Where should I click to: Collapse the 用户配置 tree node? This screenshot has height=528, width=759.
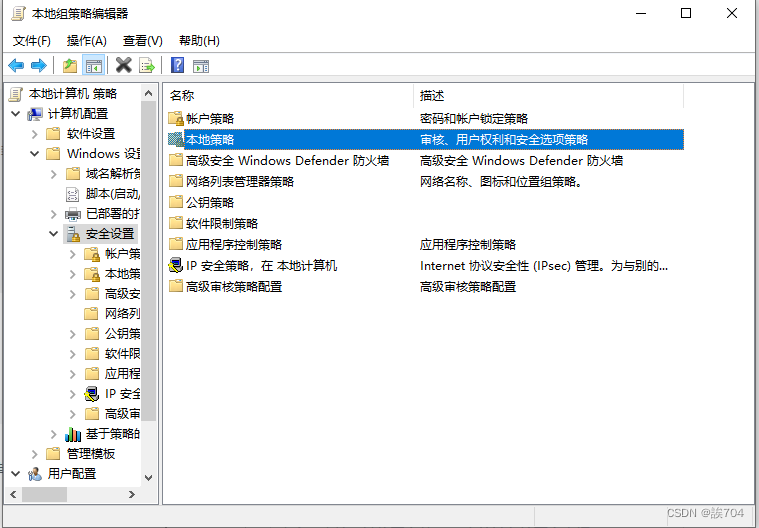pos(16,474)
